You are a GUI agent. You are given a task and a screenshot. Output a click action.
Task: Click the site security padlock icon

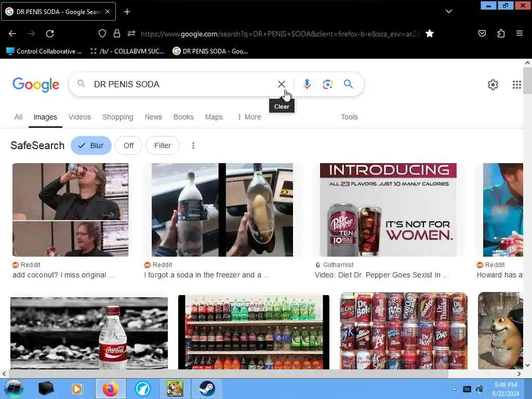click(x=117, y=33)
